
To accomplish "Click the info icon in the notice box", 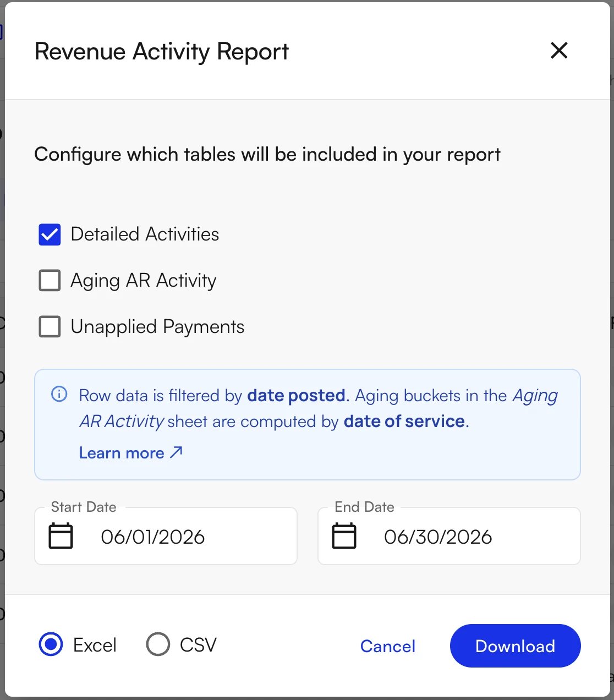I will pyautogui.click(x=59, y=394).
